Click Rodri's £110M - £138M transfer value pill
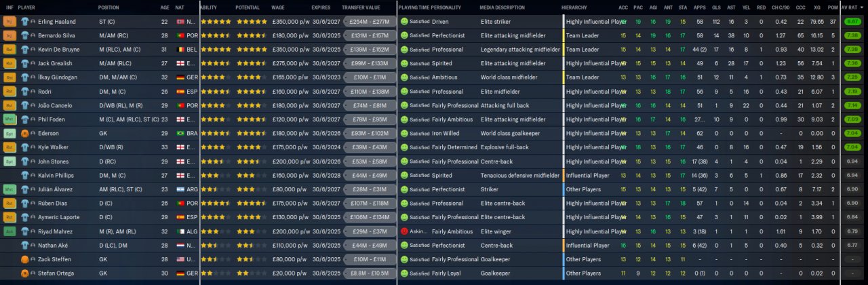 371,92
